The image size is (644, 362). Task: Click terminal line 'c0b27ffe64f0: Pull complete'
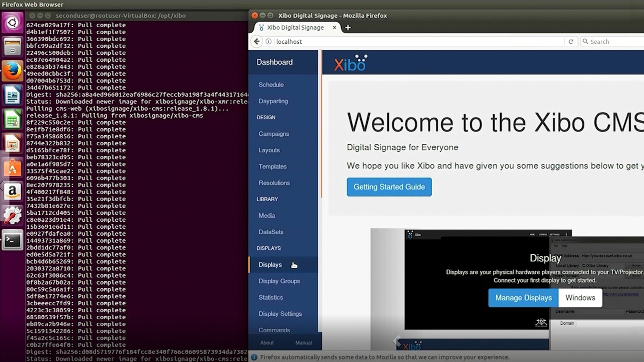76,345
